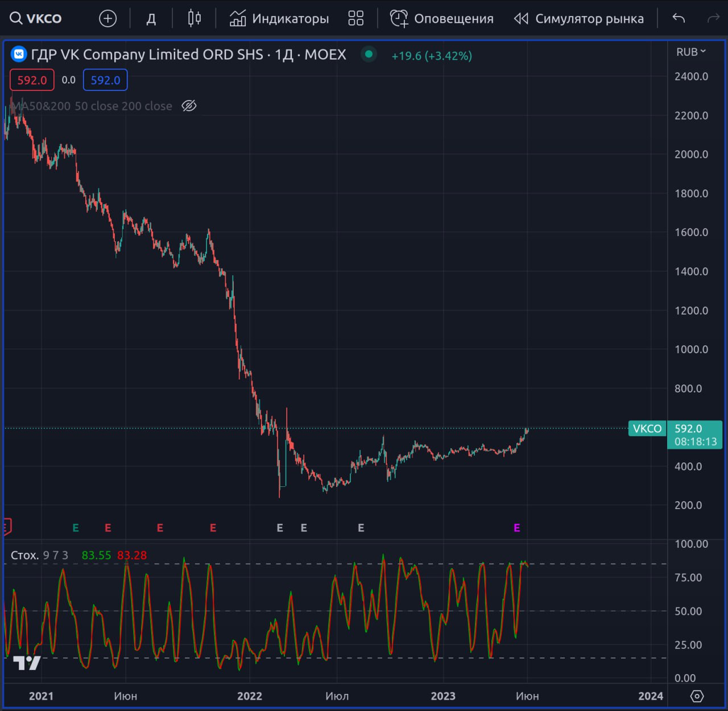The width and height of the screenshot is (728, 711).
Task: Click 0.00 on the stochastic scale
Action: click(x=685, y=678)
